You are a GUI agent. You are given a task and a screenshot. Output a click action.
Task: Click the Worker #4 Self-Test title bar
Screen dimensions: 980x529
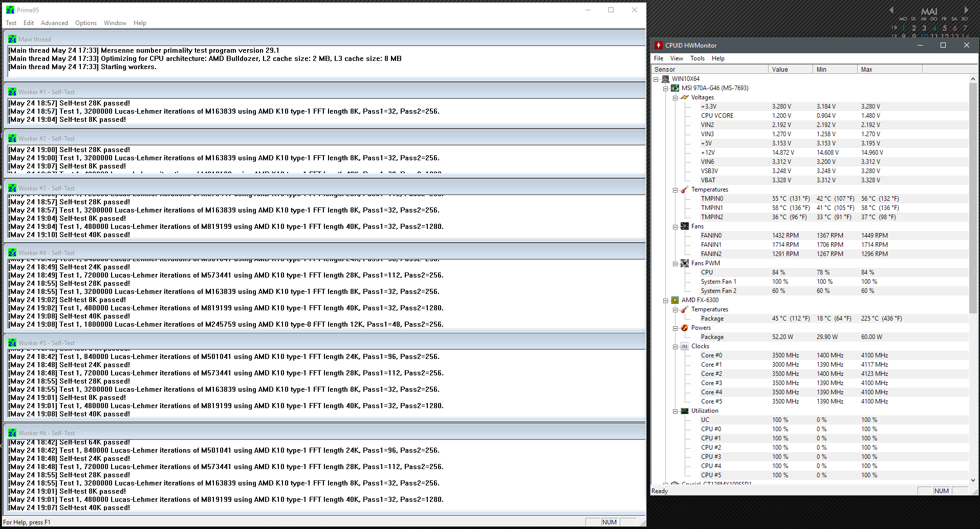[x=324, y=252]
